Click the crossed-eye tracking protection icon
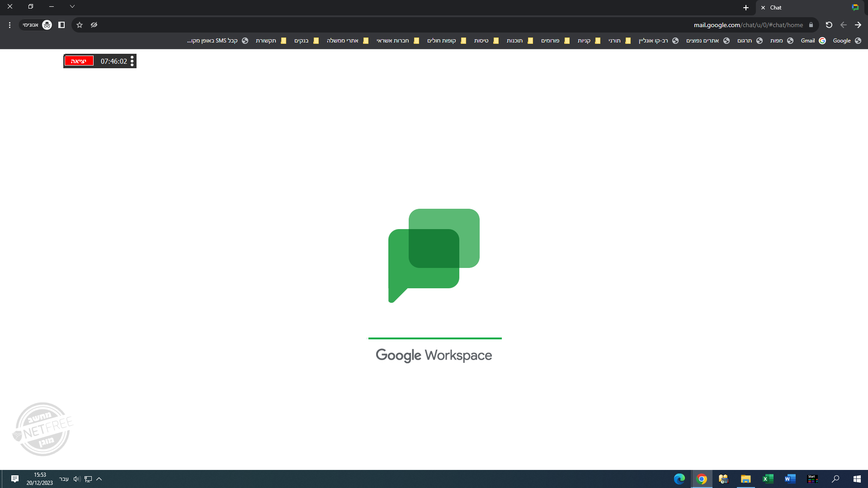Screen dimensions: 868x488 click(94, 25)
